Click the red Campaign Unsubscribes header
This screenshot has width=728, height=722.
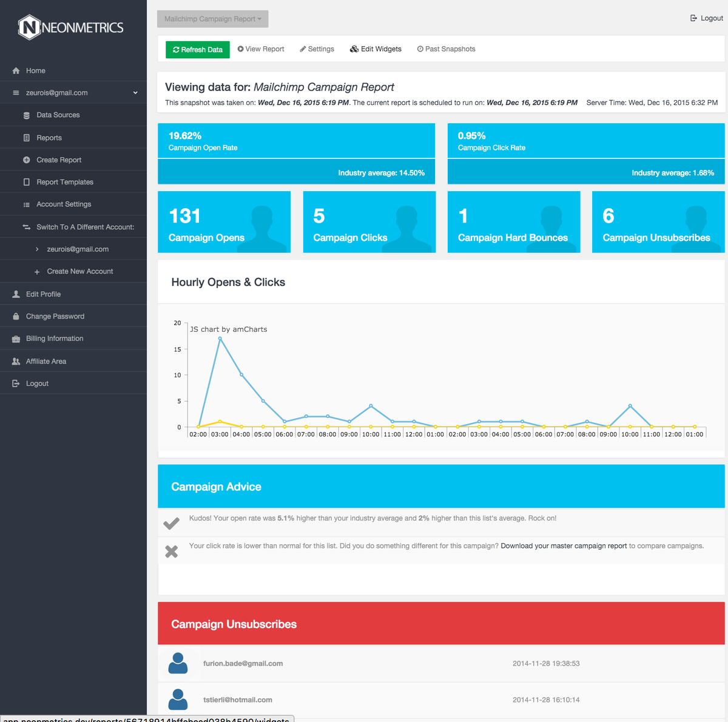tap(441, 624)
